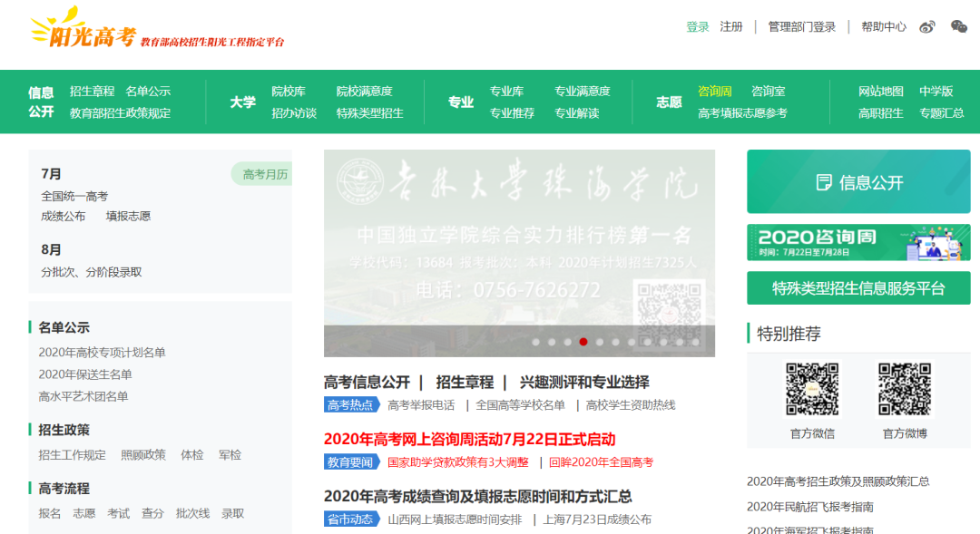Open 教育部招生政策规定 nav item

(120, 113)
